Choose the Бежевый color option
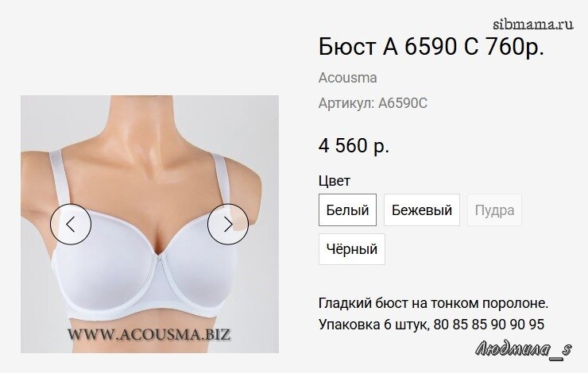Screen dimensions: 588x373 click(x=422, y=210)
